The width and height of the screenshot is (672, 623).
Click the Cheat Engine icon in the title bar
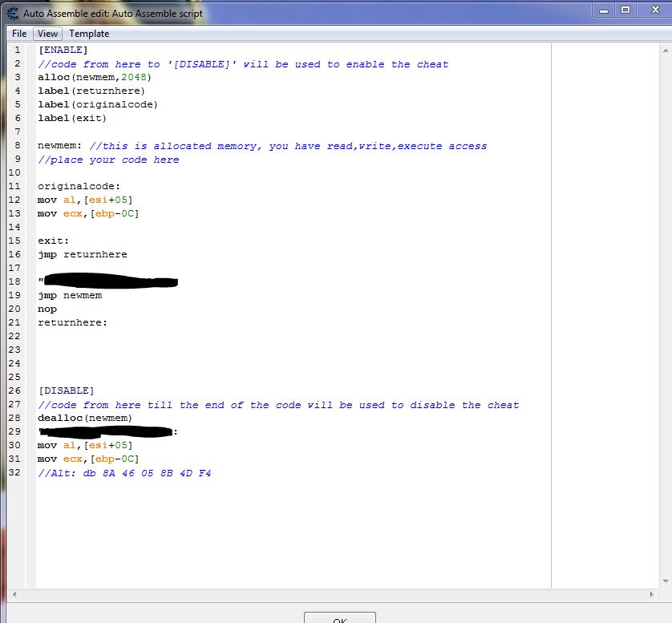pyautogui.click(x=11, y=13)
